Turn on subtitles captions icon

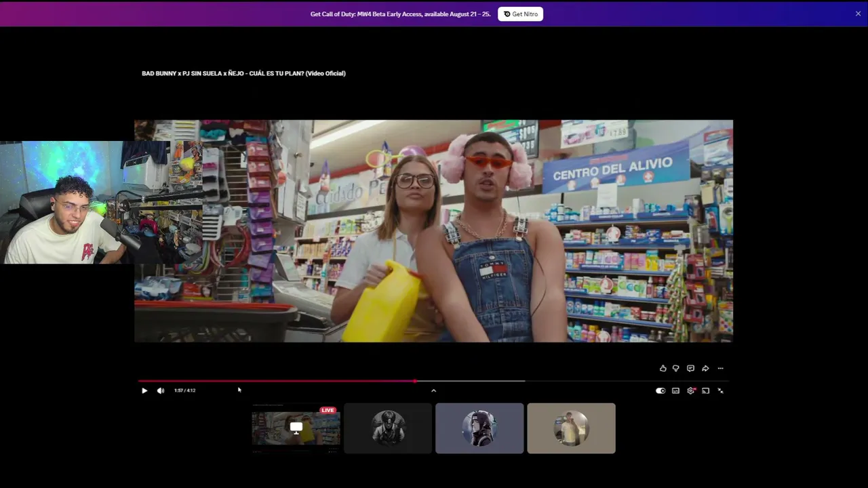click(x=675, y=390)
